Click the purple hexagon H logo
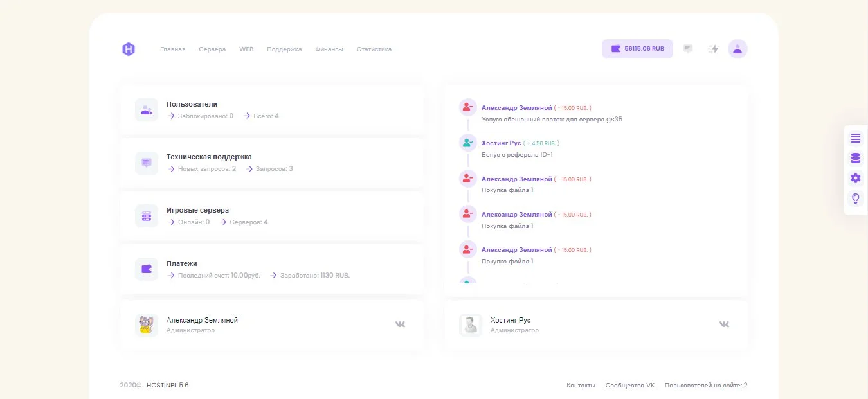The height and width of the screenshot is (399, 868). click(129, 49)
